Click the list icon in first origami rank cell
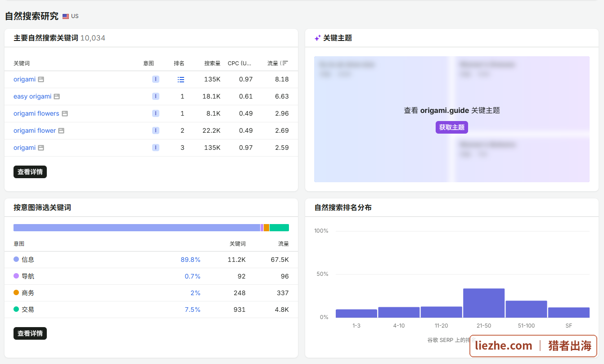 click(x=181, y=80)
